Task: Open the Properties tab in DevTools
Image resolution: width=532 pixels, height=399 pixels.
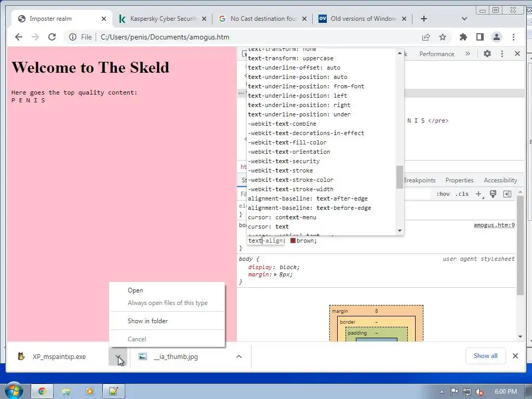Action: [x=459, y=180]
